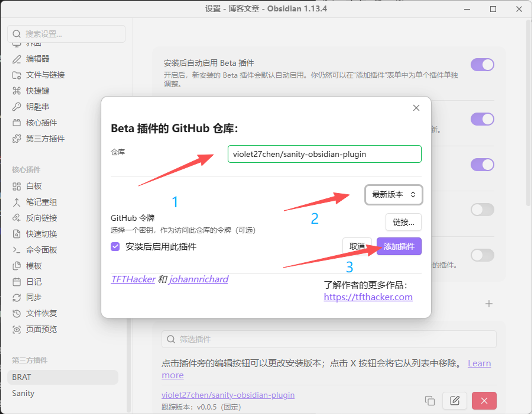Click the 页面预览 preview icon
The height and width of the screenshot is (414, 532).
[17, 329]
